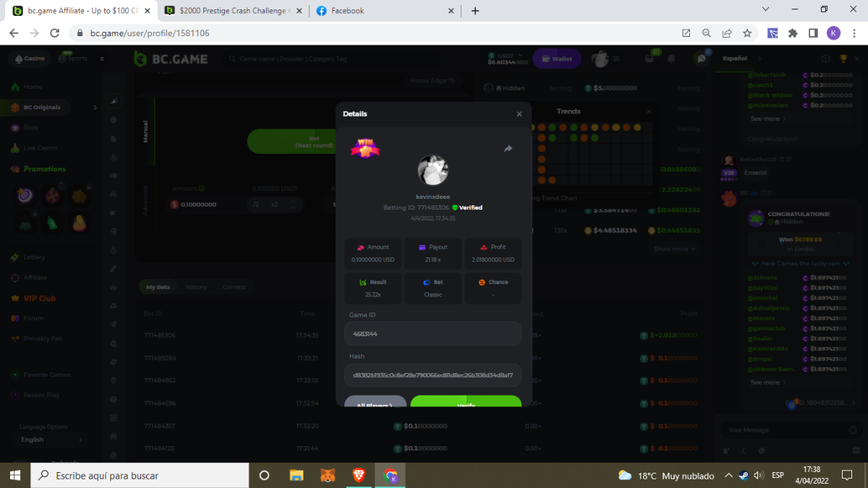The width and height of the screenshot is (868, 488).
Task: Click the trophy icon in chat header
Action: click(x=843, y=59)
